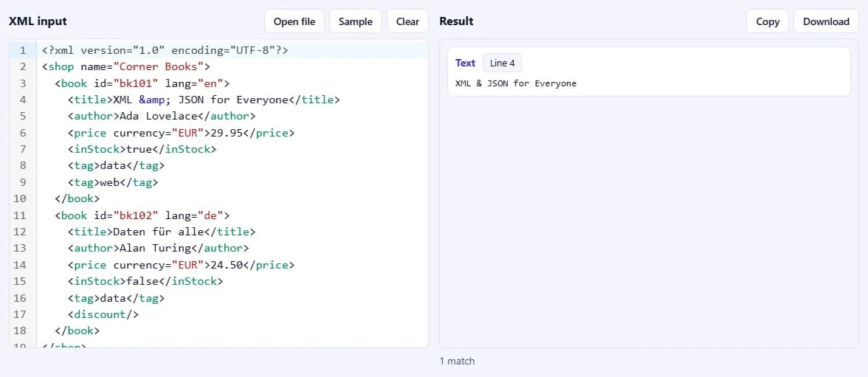Click the '1 match' status text
This screenshot has width=868, height=377.
457,361
